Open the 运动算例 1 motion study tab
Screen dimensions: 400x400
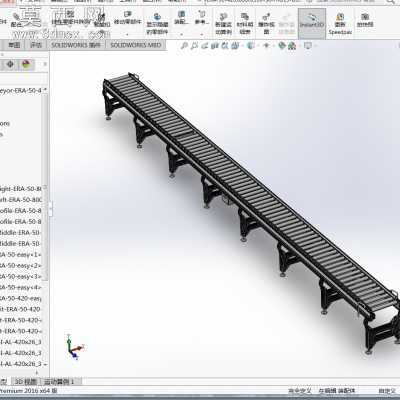click(61, 381)
